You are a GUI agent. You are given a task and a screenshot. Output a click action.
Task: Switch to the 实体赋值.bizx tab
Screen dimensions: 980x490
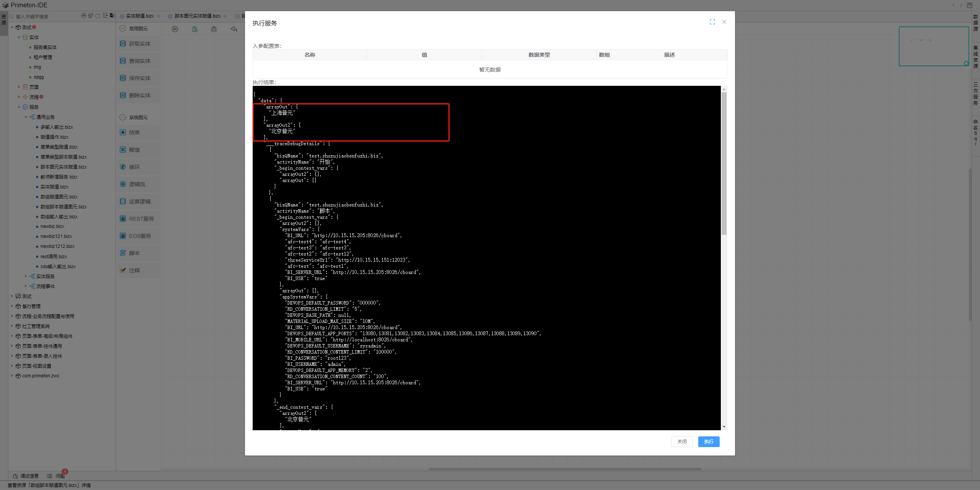[140, 16]
